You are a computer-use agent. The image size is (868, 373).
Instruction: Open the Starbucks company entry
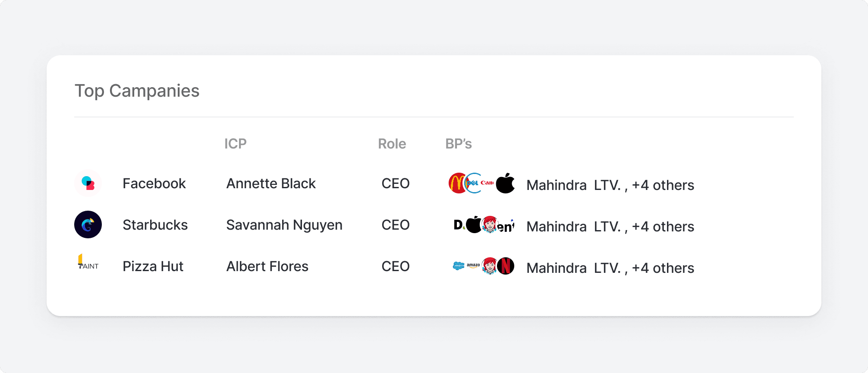tap(155, 225)
